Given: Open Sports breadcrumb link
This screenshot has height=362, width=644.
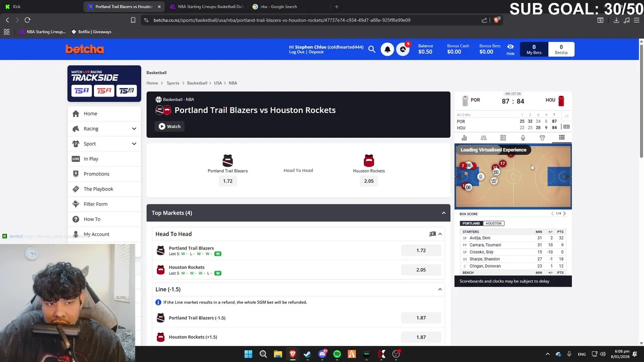Looking at the screenshot, I should (x=173, y=83).
